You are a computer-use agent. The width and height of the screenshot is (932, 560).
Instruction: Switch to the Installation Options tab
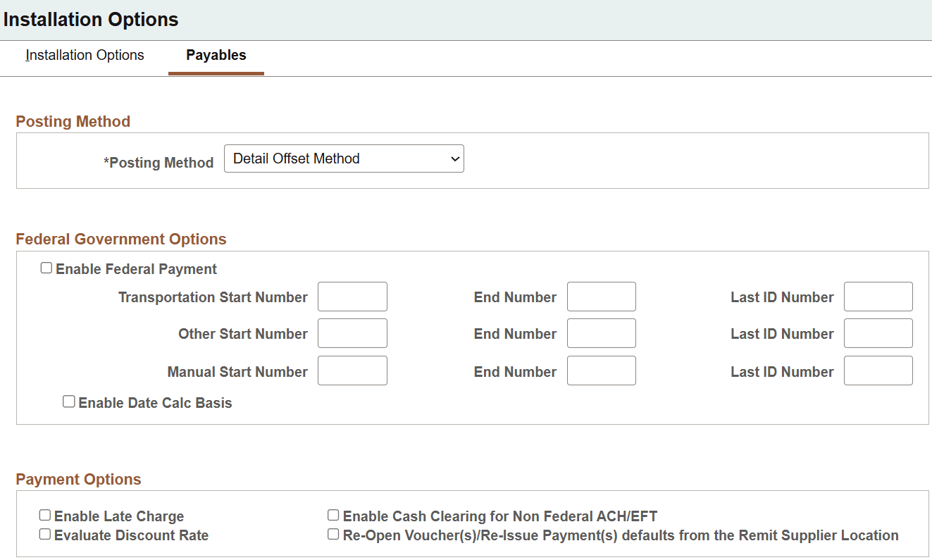pos(84,55)
